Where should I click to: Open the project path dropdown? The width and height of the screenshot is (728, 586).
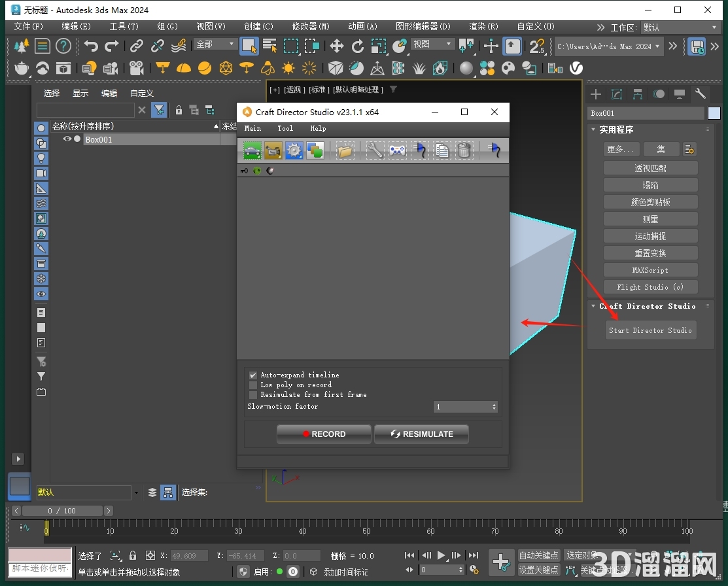coord(609,46)
